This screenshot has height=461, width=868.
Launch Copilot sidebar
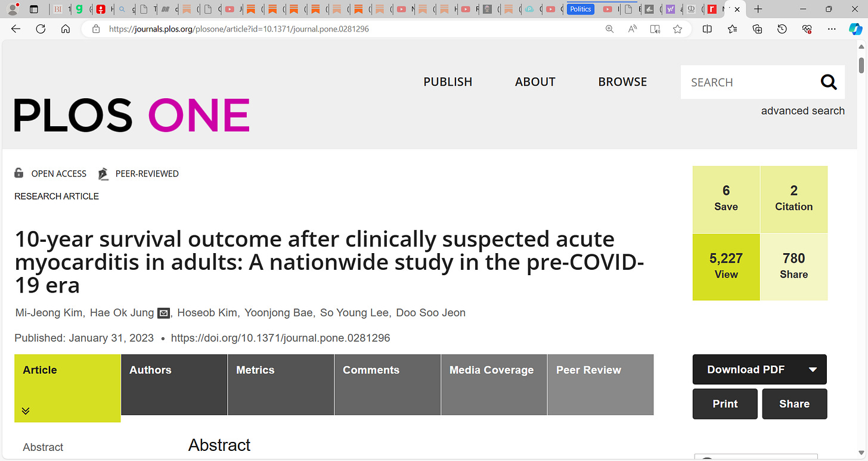tap(855, 29)
